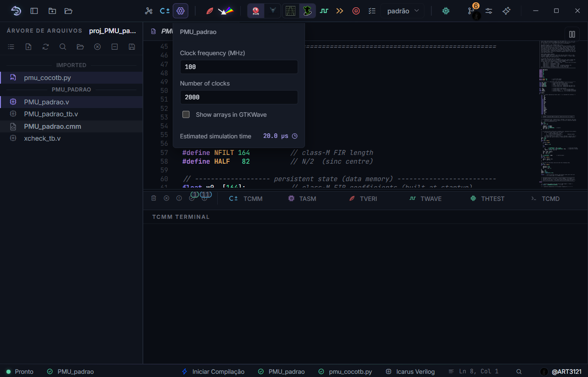
Task: Open xcheck_tb.v file
Action: pos(71,138)
